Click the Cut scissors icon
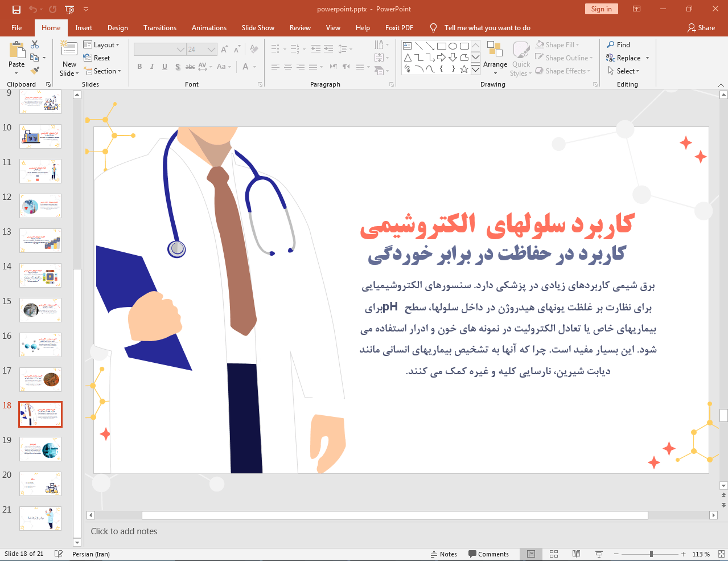This screenshot has height=561, width=728. (x=35, y=44)
